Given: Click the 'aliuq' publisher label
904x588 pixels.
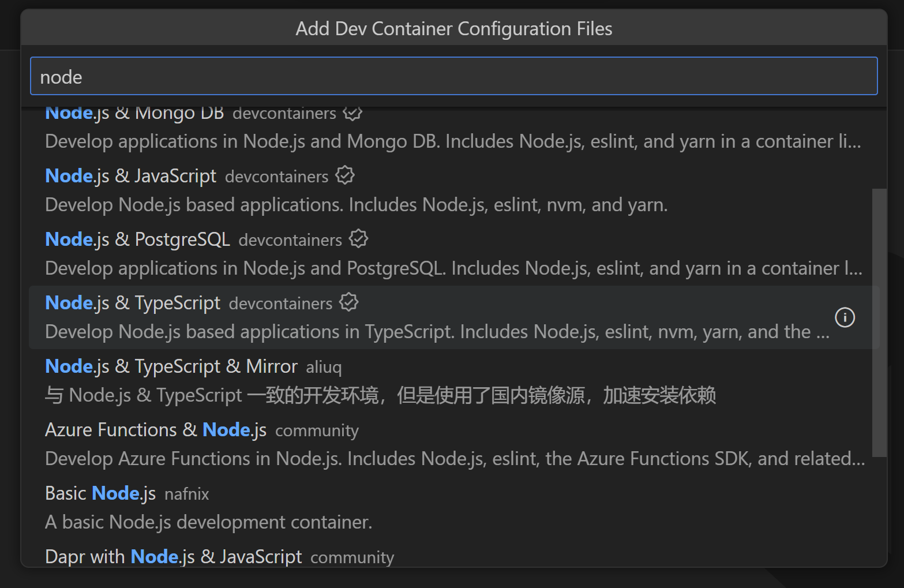Looking at the screenshot, I should tap(324, 367).
